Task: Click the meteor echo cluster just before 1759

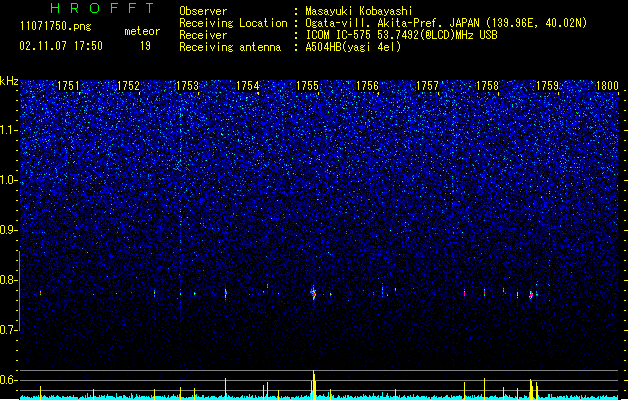Action: pyautogui.click(x=531, y=294)
